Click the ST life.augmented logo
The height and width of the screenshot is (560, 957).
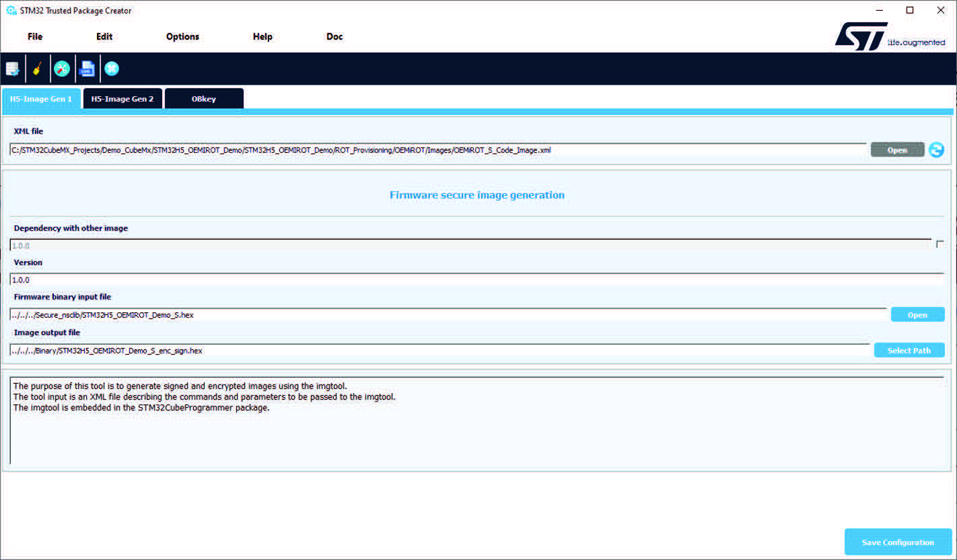[x=890, y=37]
